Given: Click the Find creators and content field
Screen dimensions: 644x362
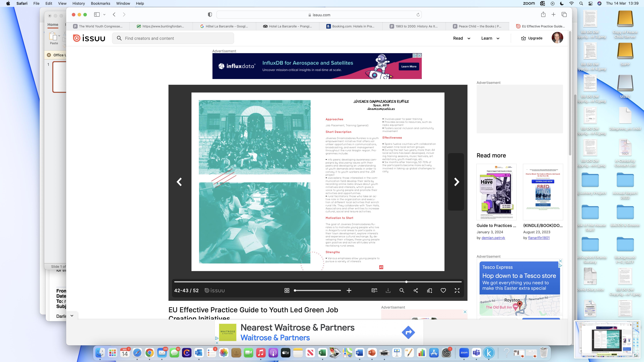Looking at the screenshot, I should 173,38.
